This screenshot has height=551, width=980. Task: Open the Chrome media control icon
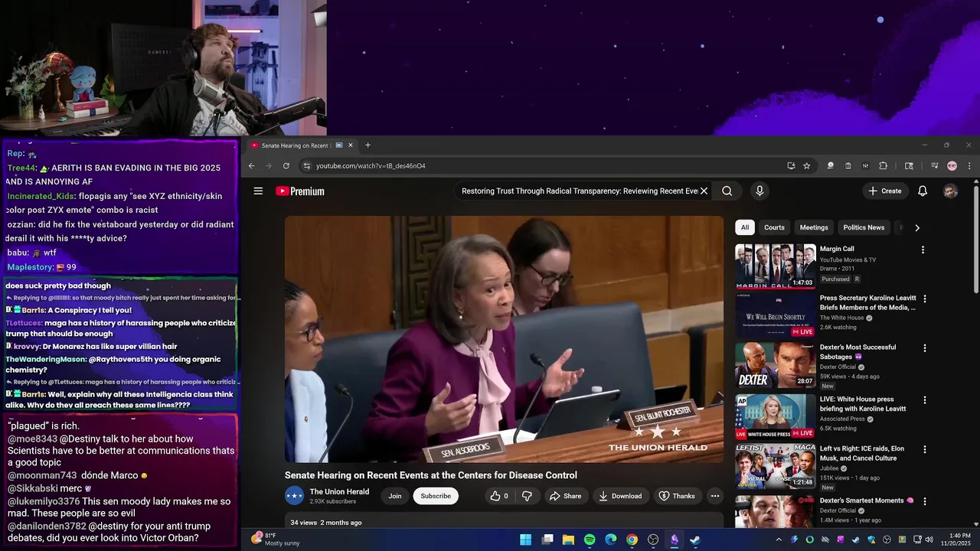click(934, 166)
